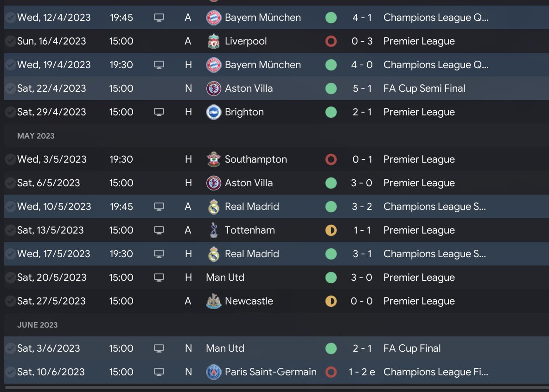Open the 1 - 2 e score against Paris Saint-Germain
The image size is (549, 392).
362,372
